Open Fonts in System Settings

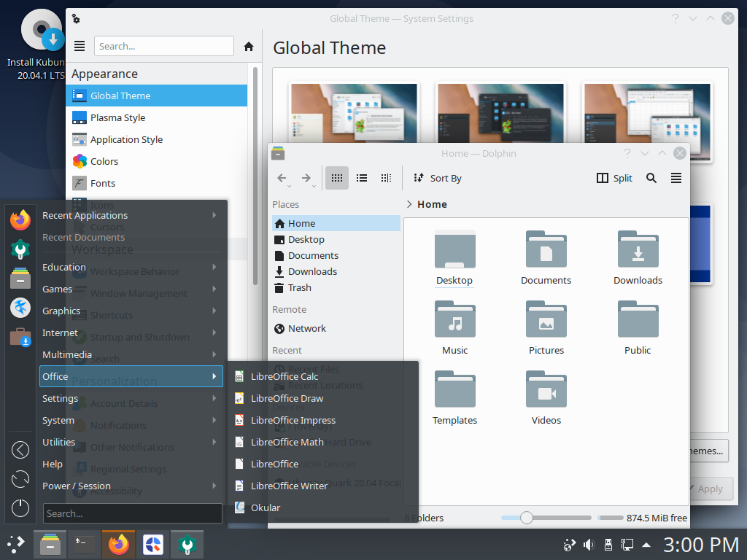pyautogui.click(x=157, y=183)
